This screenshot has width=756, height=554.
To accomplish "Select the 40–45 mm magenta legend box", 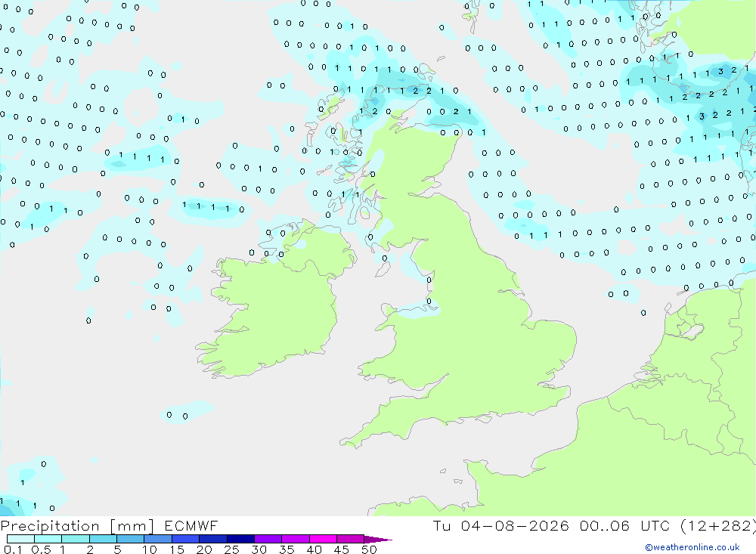I will (323, 539).
